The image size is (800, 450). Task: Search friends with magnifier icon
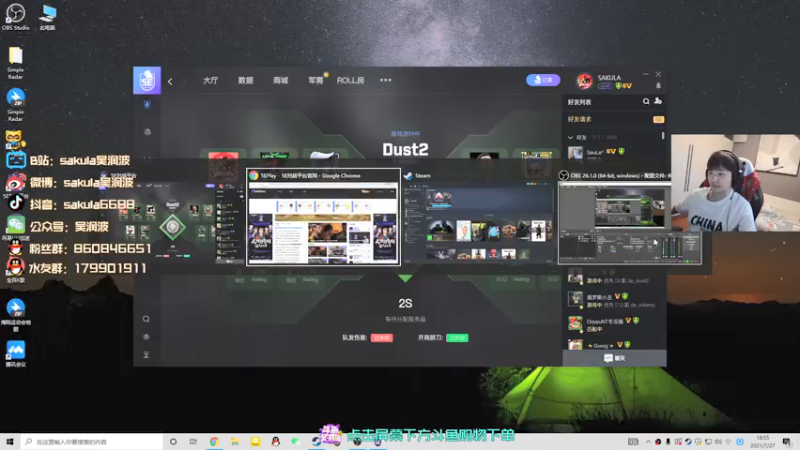pyautogui.click(x=646, y=102)
